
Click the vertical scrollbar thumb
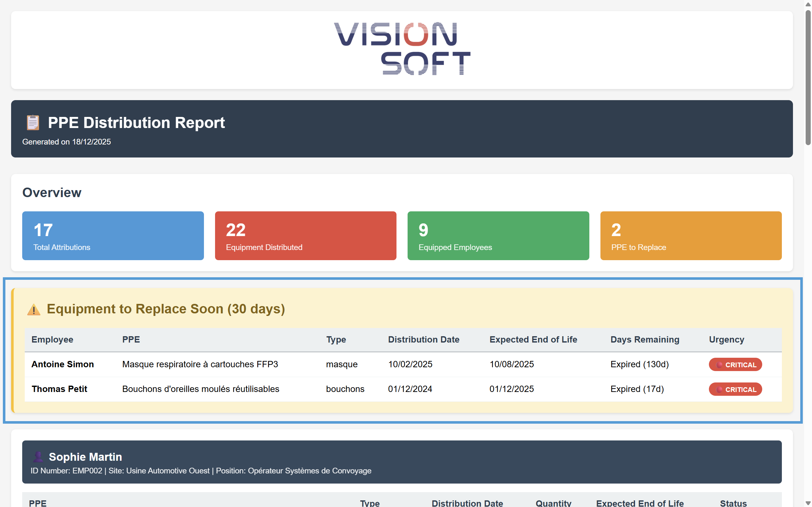click(808, 77)
